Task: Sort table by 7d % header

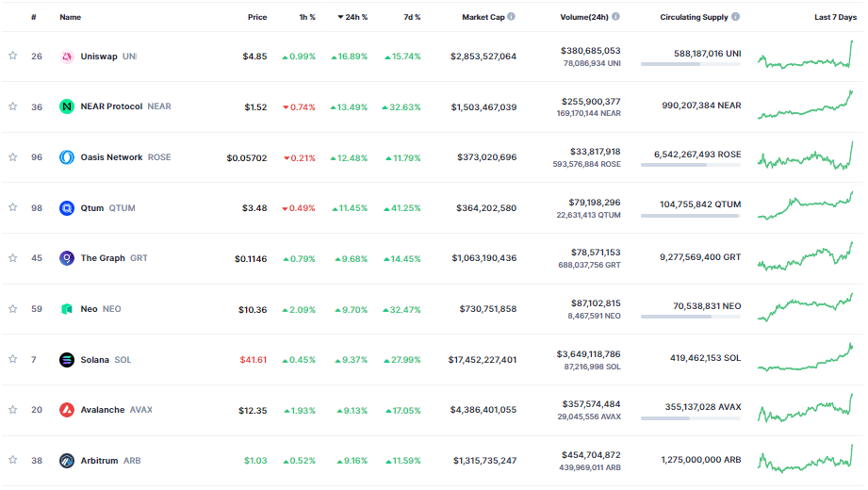Action: tap(412, 17)
